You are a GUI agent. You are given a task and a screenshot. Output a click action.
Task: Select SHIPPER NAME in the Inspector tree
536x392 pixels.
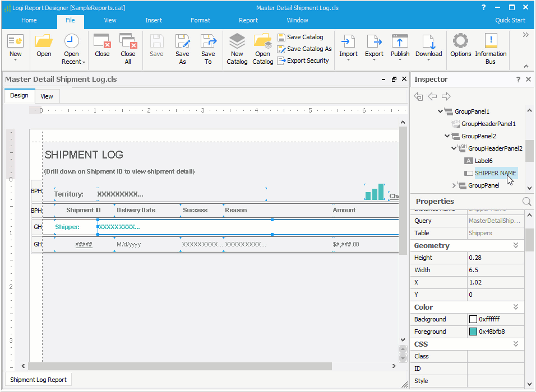click(x=496, y=173)
